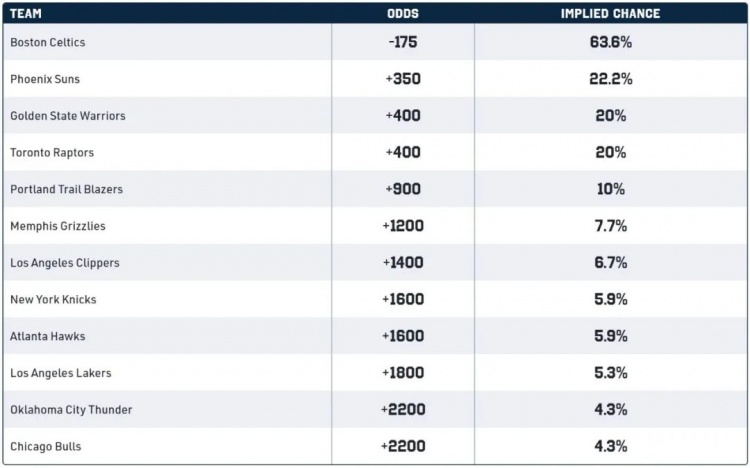
Task: Select the +900 odds for Portland
Action: tap(403, 189)
